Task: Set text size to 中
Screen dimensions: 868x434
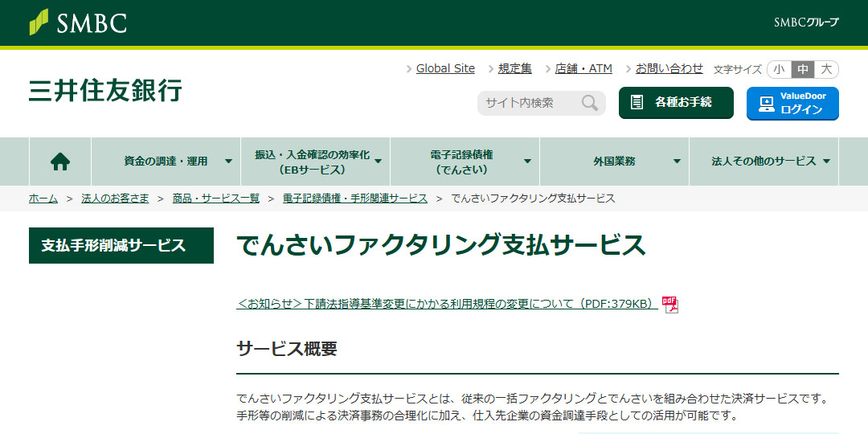Action: (x=803, y=69)
